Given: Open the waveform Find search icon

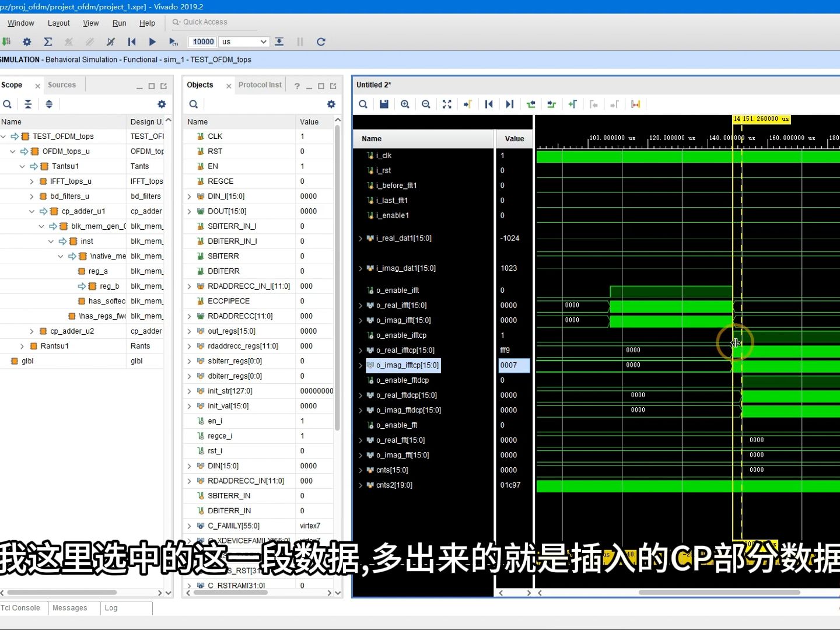Looking at the screenshot, I should click(x=363, y=104).
